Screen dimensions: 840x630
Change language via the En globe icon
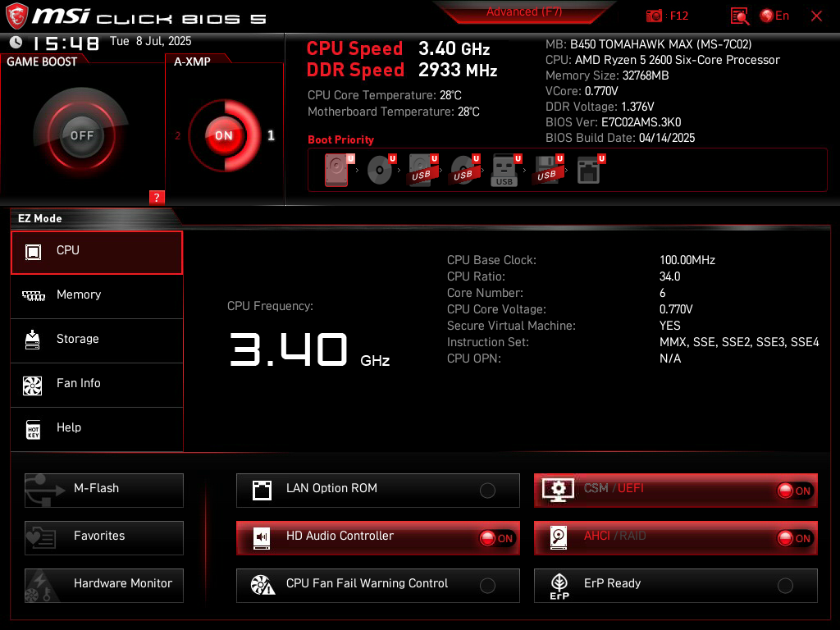(x=774, y=16)
